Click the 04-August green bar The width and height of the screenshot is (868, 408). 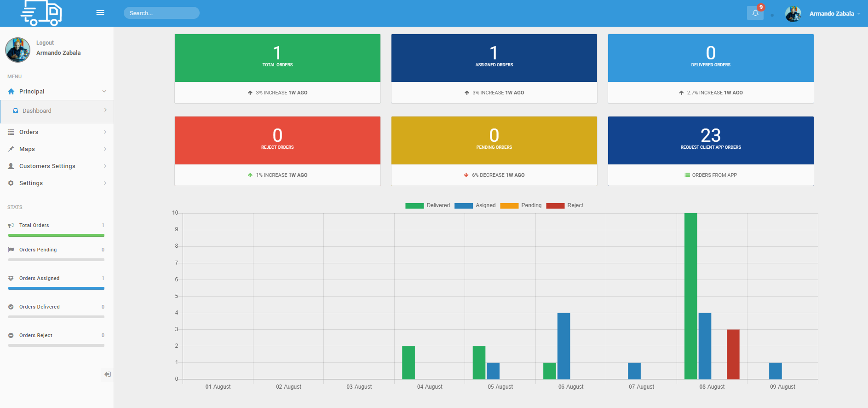tap(408, 363)
